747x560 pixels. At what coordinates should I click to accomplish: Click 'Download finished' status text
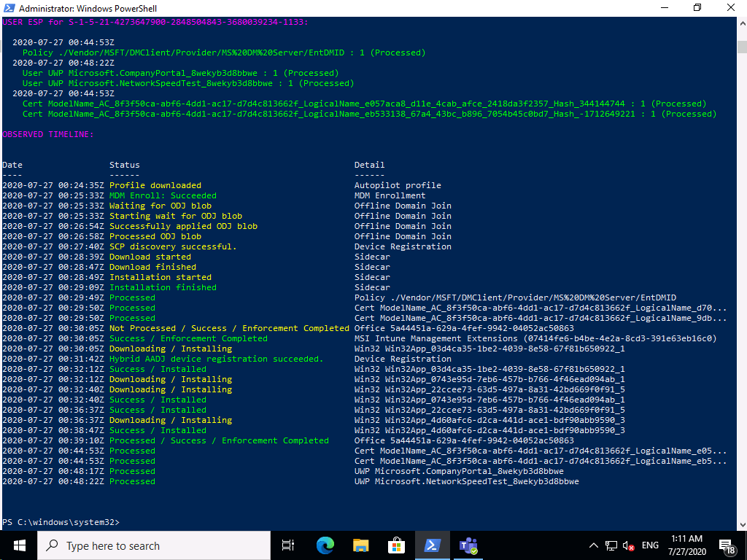pos(153,267)
